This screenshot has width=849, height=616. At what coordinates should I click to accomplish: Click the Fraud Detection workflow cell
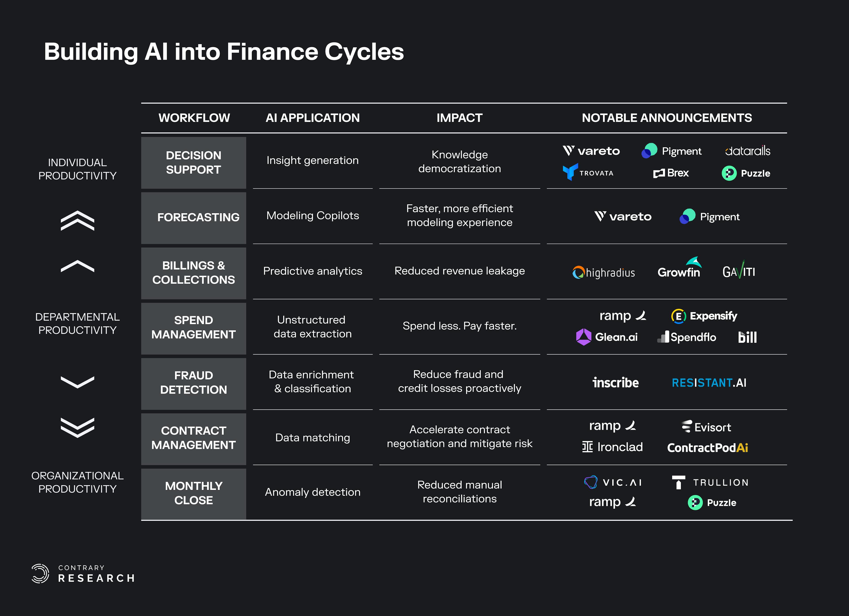(193, 382)
